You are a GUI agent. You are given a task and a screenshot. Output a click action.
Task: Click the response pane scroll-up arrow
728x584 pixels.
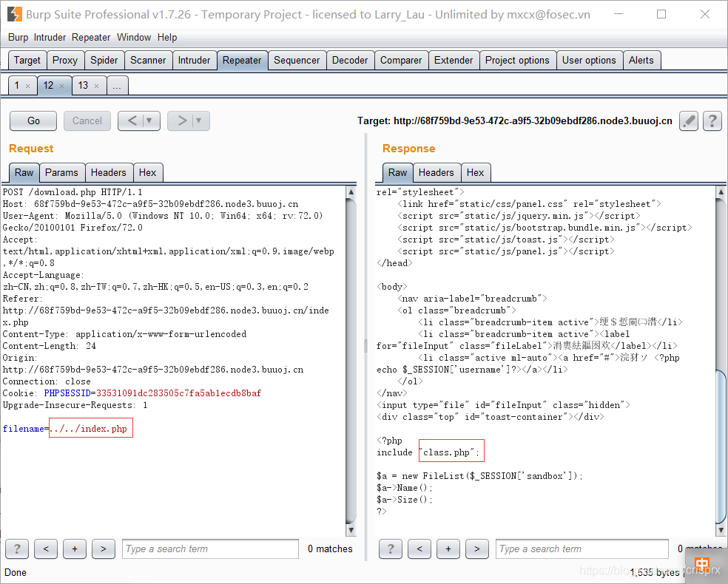pyautogui.click(x=721, y=192)
